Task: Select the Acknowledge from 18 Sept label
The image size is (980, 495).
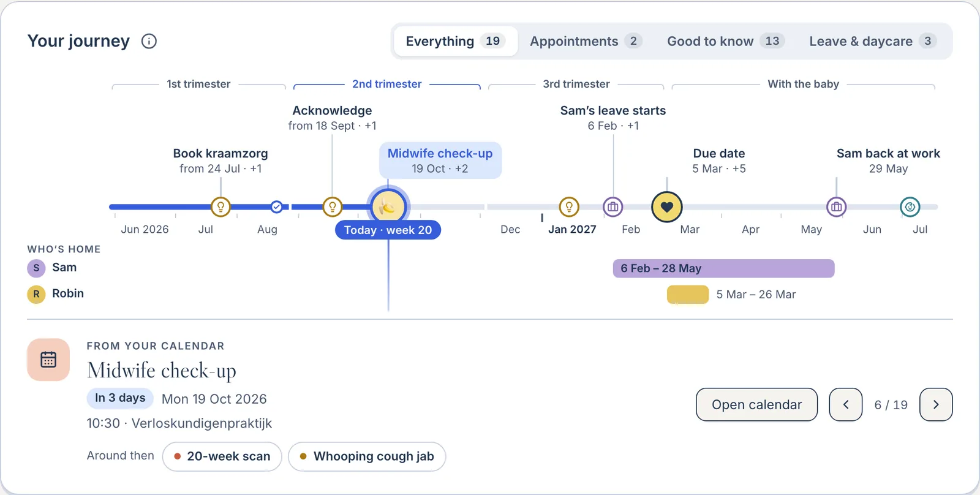Action: coord(332,118)
